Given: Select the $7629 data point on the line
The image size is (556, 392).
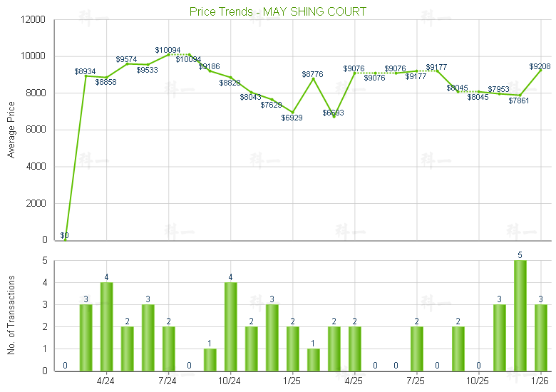Looking at the screenshot, I should click(272, 100).
